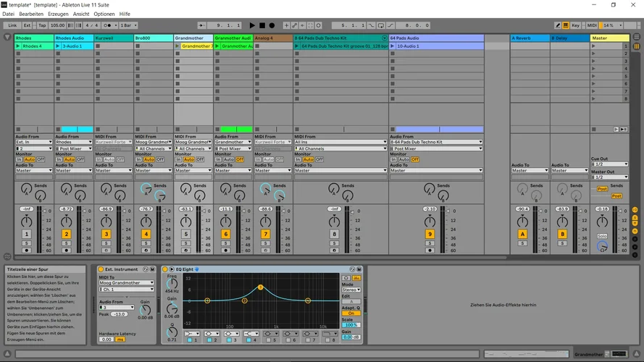The image size is (644, 362).
Task: Click the Link button
Action: pyautogui.click(x=12, y=25)
